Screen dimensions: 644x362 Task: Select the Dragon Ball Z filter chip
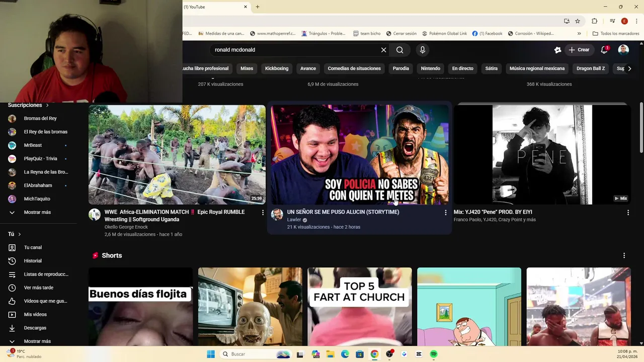tap(591, 68)
